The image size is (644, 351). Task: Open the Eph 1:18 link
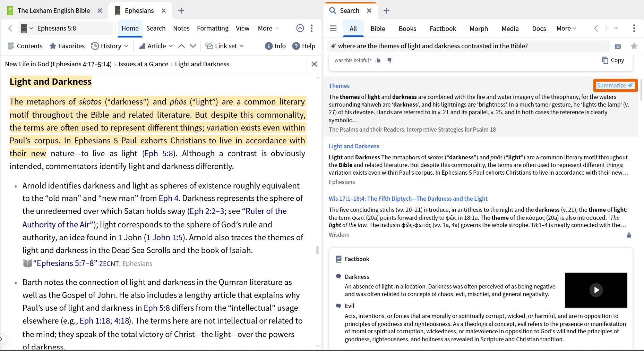tap(95, 321)
